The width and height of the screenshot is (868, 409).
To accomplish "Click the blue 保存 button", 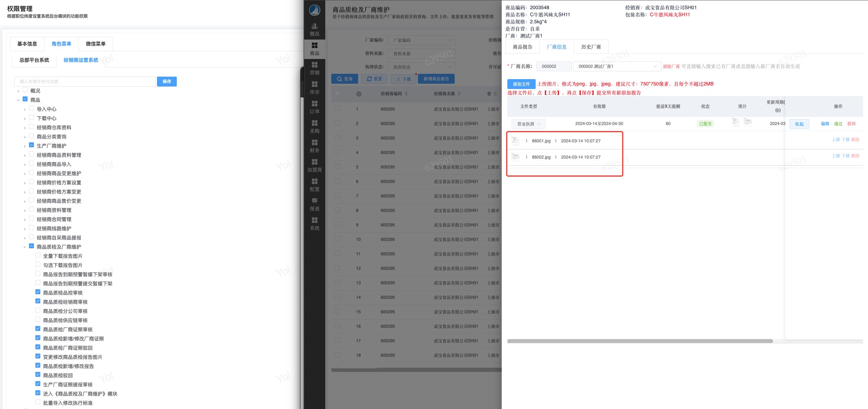I will click(x=167, y=82).
